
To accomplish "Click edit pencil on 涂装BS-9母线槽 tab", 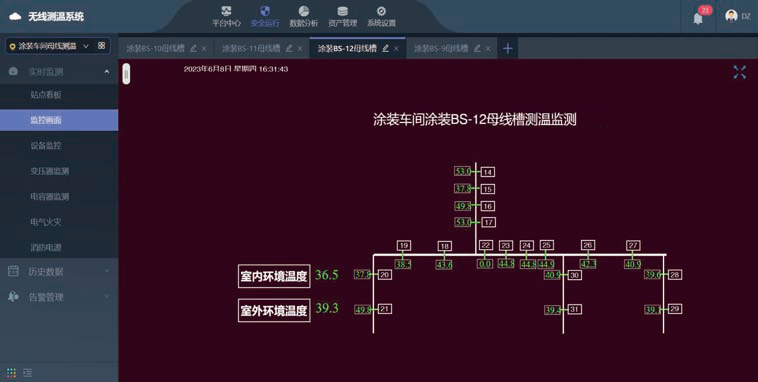I will [477, 48].
